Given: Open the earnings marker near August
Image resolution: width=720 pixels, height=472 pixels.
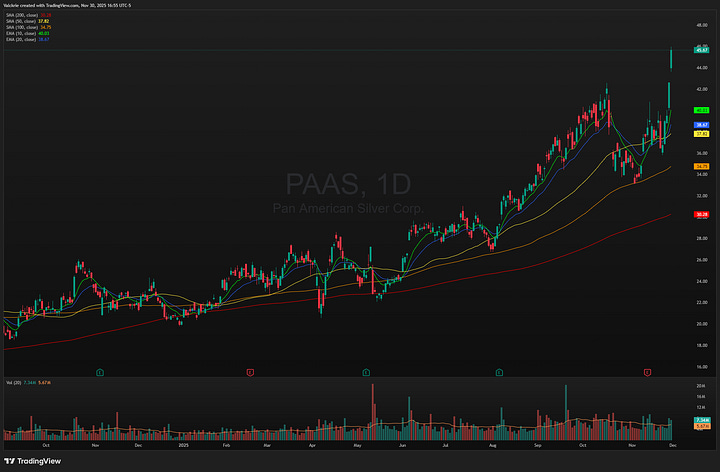Looking at the screenshot, I should tap(499, 372).
